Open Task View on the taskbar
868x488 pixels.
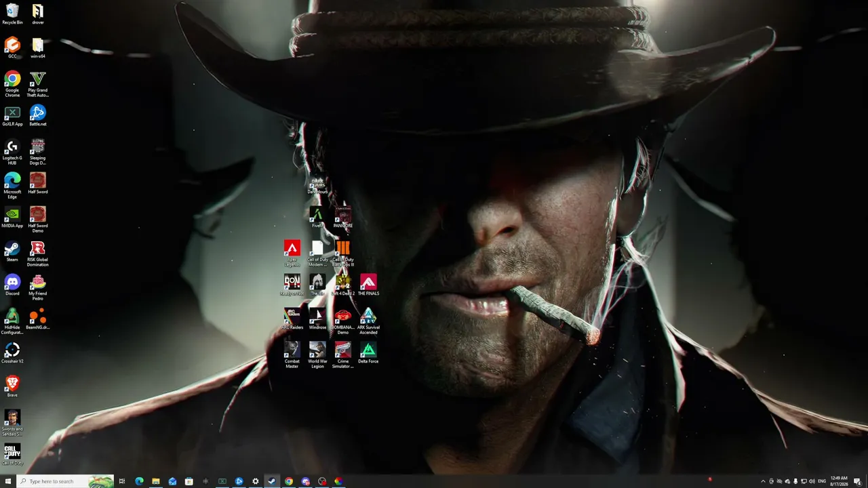pyautogui.click(x=122, y=481)
